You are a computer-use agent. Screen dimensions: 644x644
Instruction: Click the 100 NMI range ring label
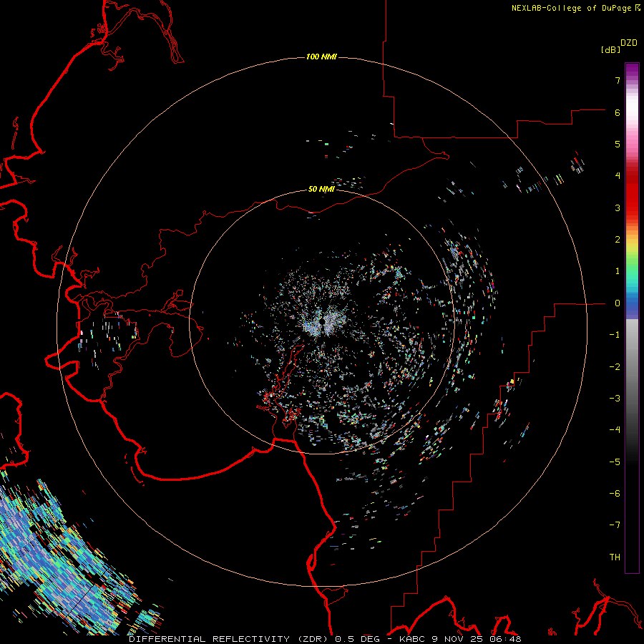click(x=321, y=57)
